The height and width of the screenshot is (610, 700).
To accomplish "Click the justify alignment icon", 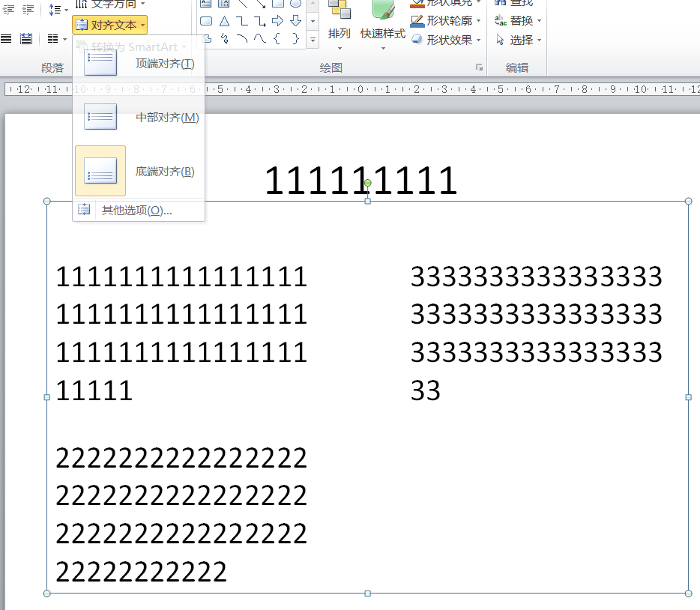I will pyautogui.click(x=7, y=39).
